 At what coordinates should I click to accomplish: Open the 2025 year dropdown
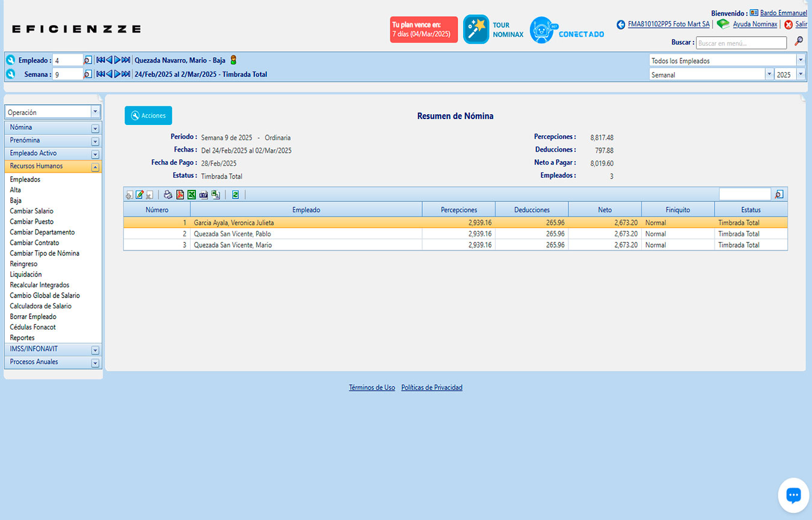point(800,75)
